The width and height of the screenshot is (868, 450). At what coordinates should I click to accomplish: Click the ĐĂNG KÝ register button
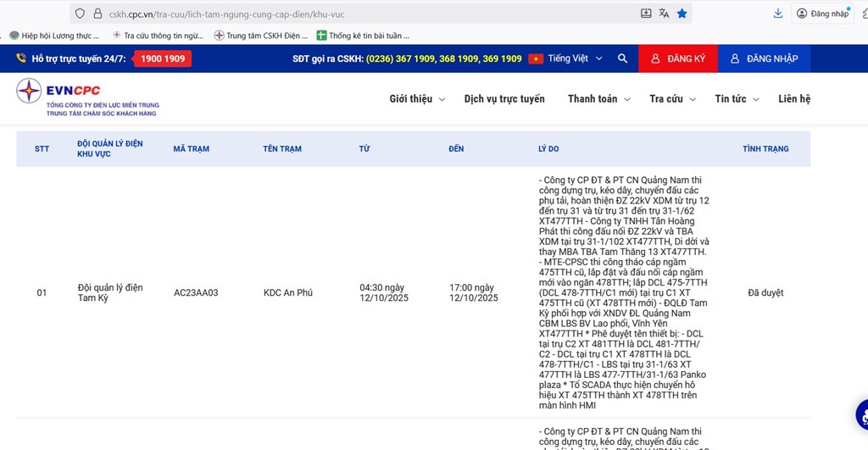click(678, 58)
